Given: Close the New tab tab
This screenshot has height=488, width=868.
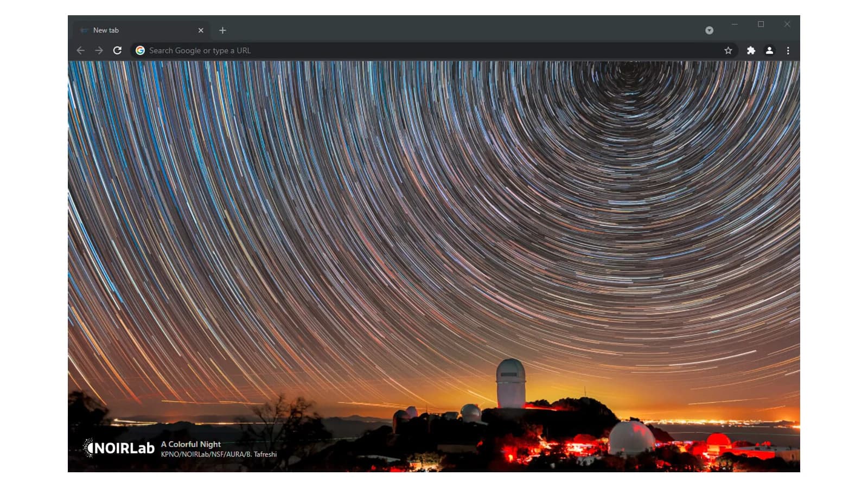Looking at the screenshot, I should pyautogui.click(x=201, y=30).
